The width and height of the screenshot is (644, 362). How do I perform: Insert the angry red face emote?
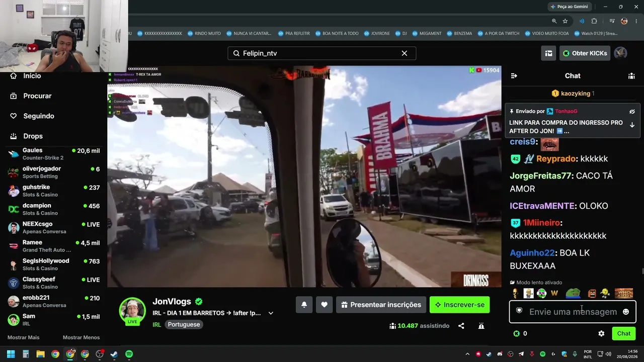tap(592, 293)
